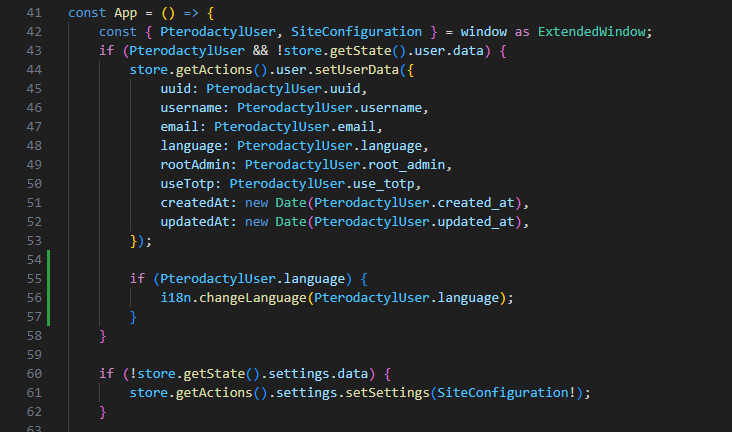
Task: Click the ExtendedWindow type on line 42
Action: pyautogui.click(x=595, y=32)
